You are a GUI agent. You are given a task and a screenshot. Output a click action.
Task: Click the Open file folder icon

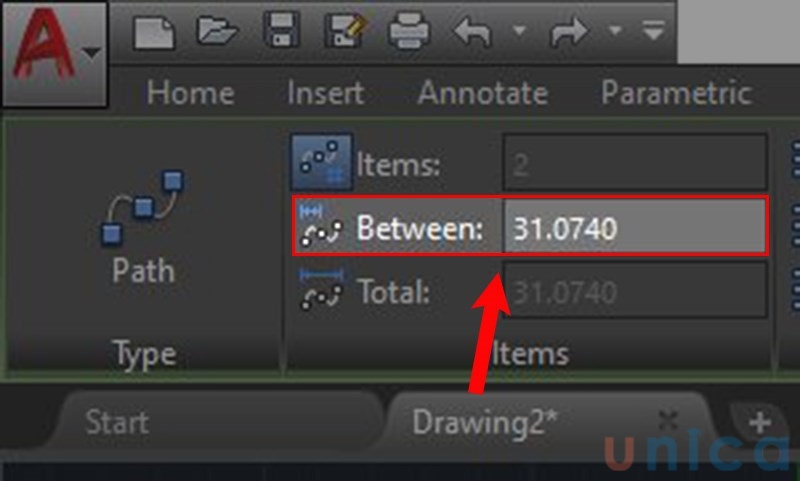(217, 31)
